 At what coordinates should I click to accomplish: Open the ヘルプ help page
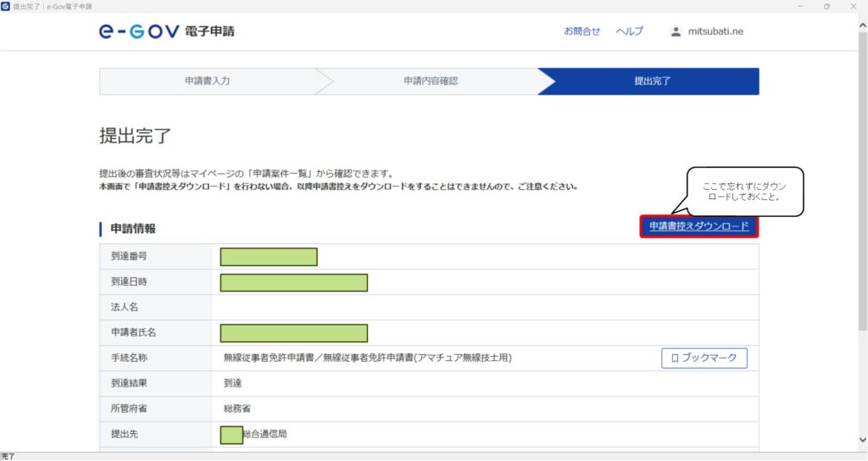(x=629, y=31)
